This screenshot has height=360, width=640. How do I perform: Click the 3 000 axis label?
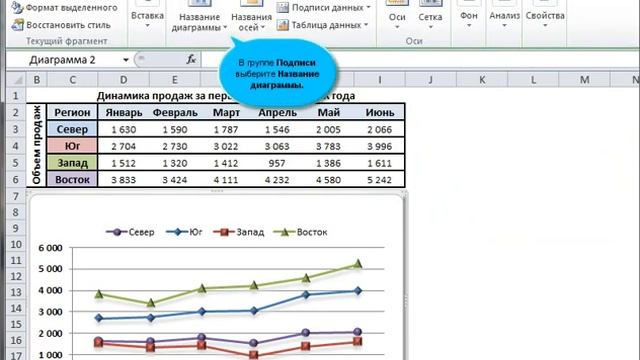50,312
